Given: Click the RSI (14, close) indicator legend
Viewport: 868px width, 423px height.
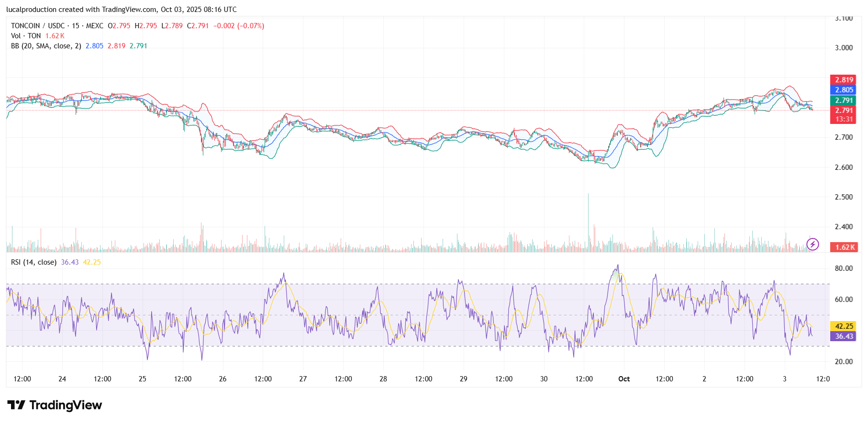Looking at the screenshot, I should pyautogui.click(x=33, y=262).
